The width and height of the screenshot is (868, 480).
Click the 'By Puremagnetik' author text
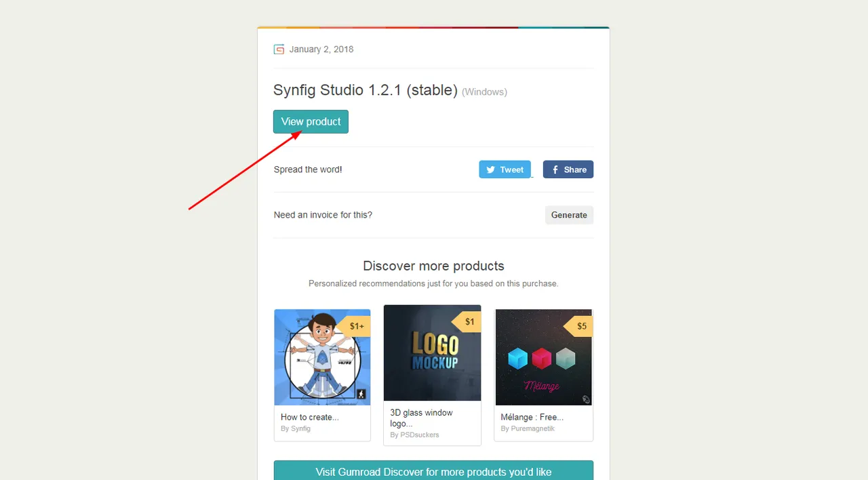pos(527,428)
